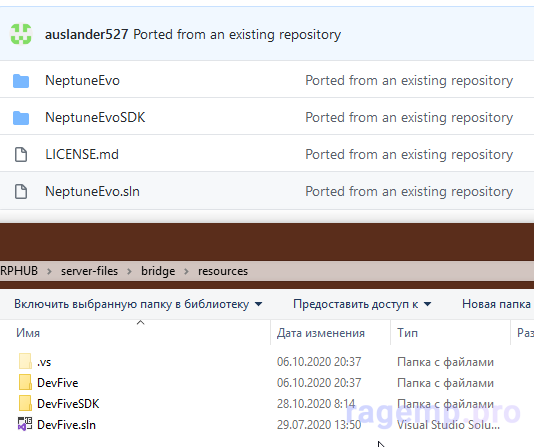Expand the breadcrumb arrow after server-files
534x447 pixels.
pos(129,271)
